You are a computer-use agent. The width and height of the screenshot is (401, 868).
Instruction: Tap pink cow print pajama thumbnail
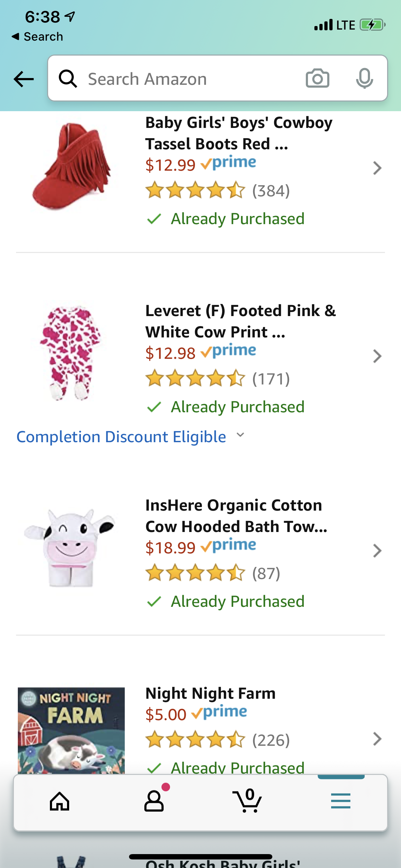coord(71,353)
